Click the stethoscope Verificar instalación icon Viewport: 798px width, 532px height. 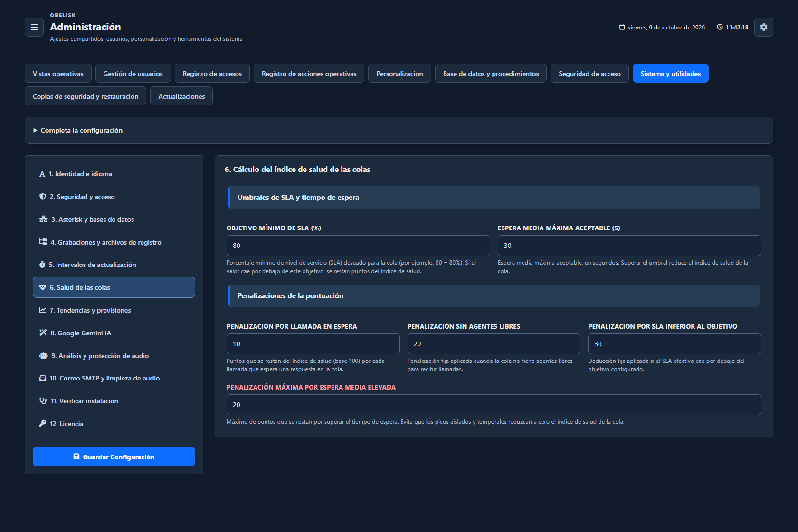tap(43, 401)
